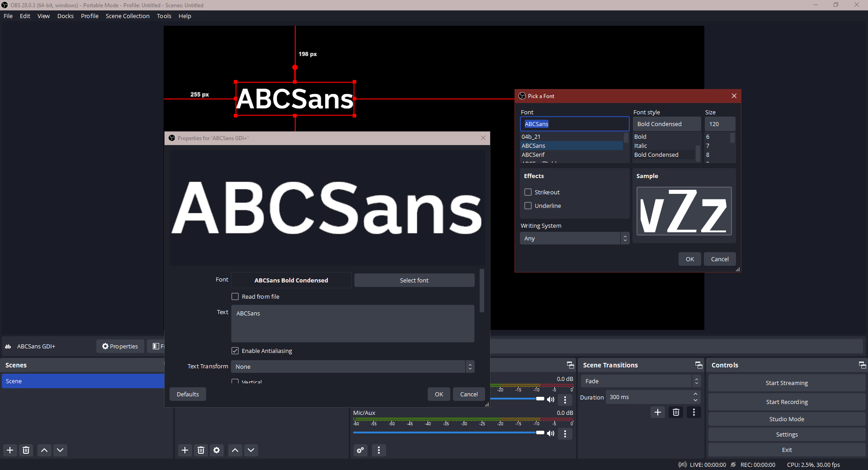Enable the Underline effect

click(528, 206)
